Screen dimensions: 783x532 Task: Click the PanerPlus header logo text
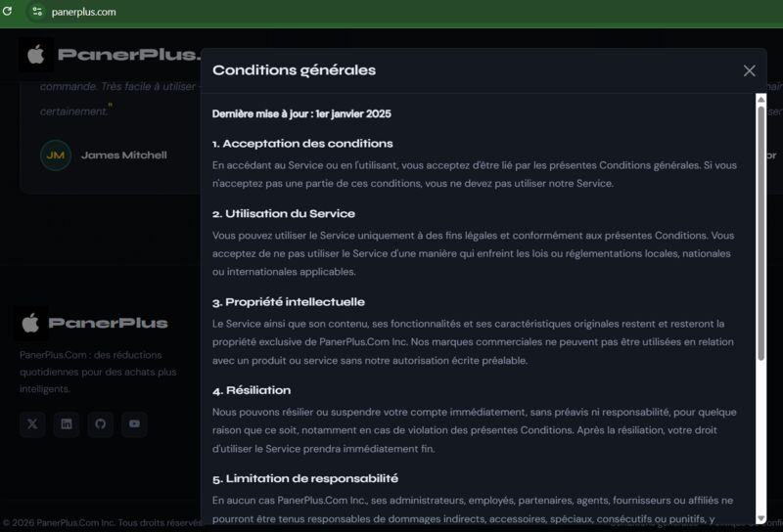click(x=129, y=55)
